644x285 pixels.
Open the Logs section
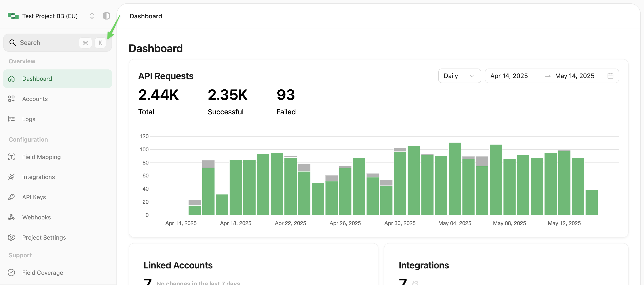[58, 119]
